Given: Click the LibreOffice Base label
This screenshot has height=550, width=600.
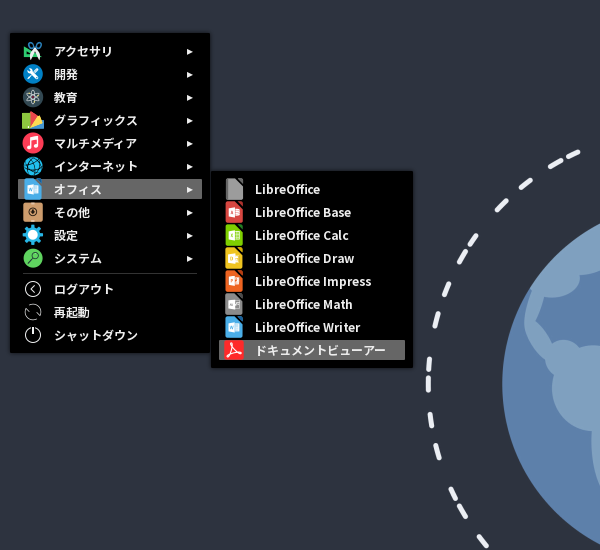Looking at the screenshot, I should (303, 212).
